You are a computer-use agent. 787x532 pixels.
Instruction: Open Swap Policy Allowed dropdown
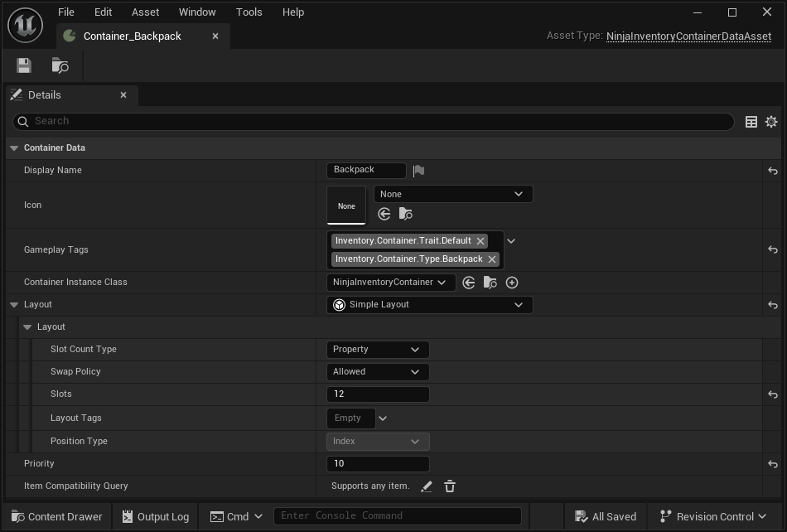coord(378,372)
